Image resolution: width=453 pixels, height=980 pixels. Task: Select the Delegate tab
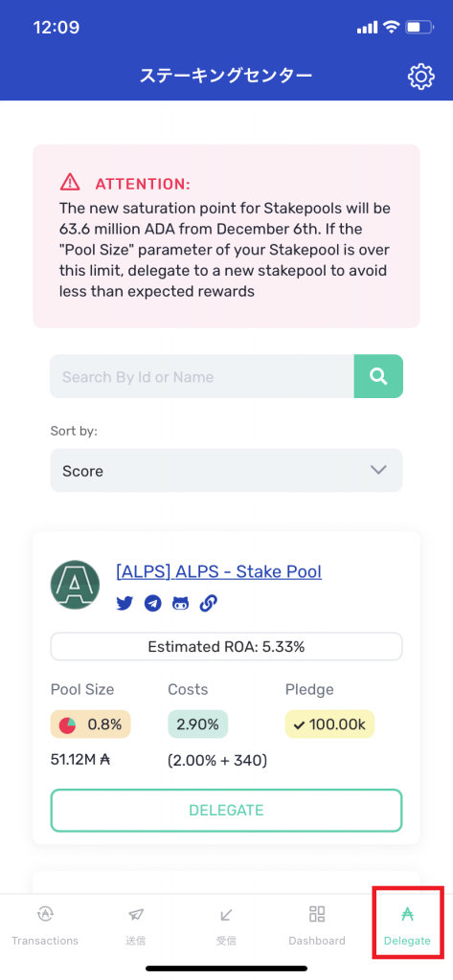click(x=407, y=925)
